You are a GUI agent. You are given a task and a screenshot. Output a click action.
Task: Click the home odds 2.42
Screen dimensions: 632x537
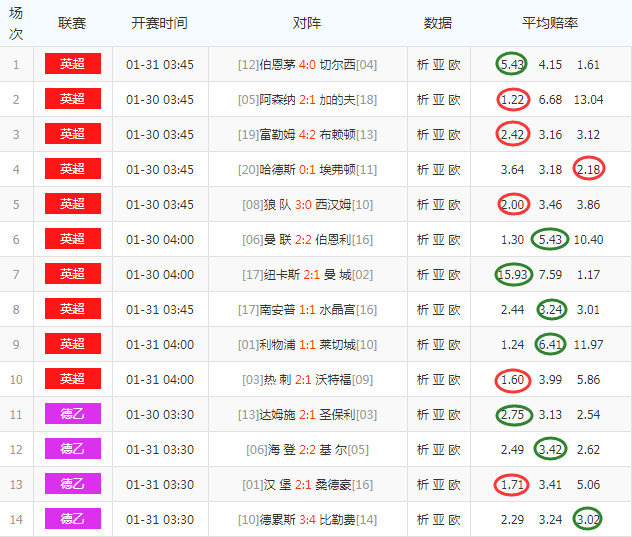pos(512,135)
